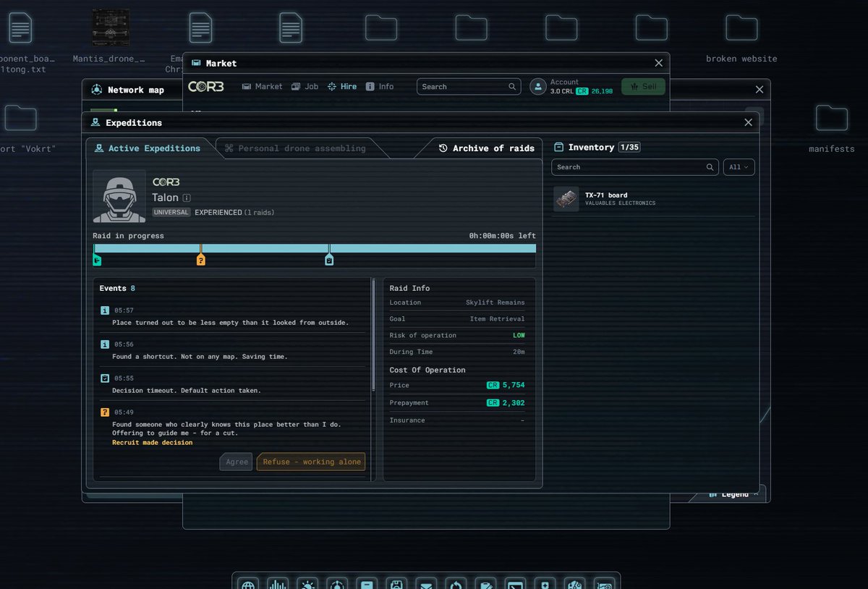Open the Archive of raids tab
The image size is (868, 589).
(x=486, y=148)
